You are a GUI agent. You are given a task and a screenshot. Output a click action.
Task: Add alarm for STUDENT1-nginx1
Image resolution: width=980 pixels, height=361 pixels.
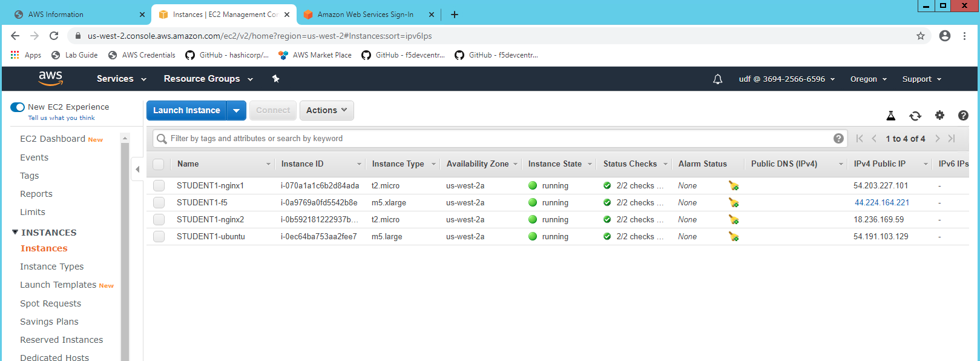coord(734,185)
